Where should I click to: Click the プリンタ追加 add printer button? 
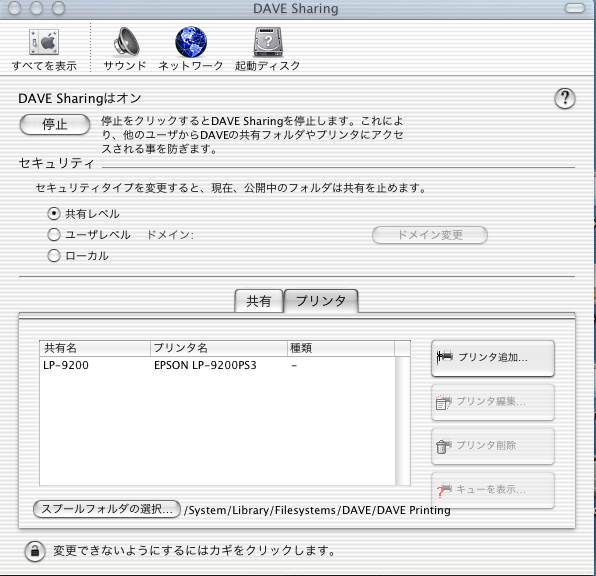pyautogui.click(x=493, y=358)
